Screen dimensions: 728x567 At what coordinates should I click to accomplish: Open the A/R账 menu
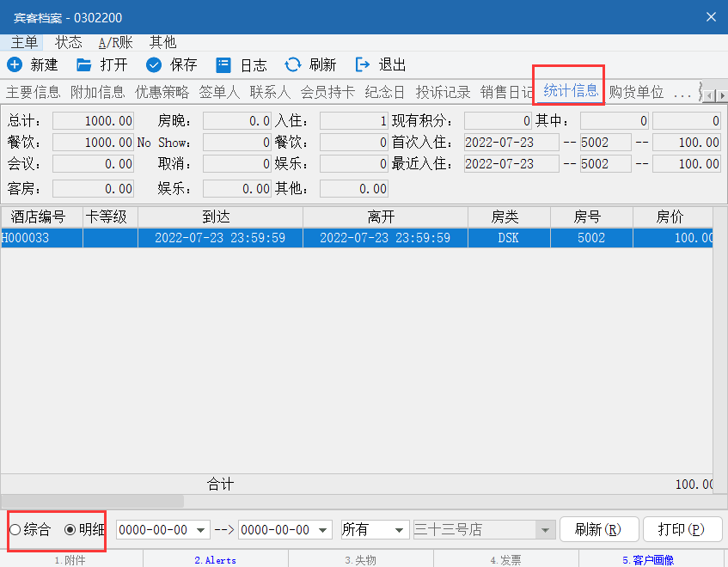click(x=116, y=42)
